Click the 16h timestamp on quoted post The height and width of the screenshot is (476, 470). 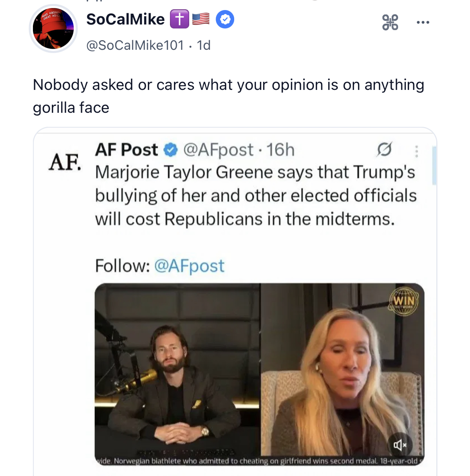(280, 150)
